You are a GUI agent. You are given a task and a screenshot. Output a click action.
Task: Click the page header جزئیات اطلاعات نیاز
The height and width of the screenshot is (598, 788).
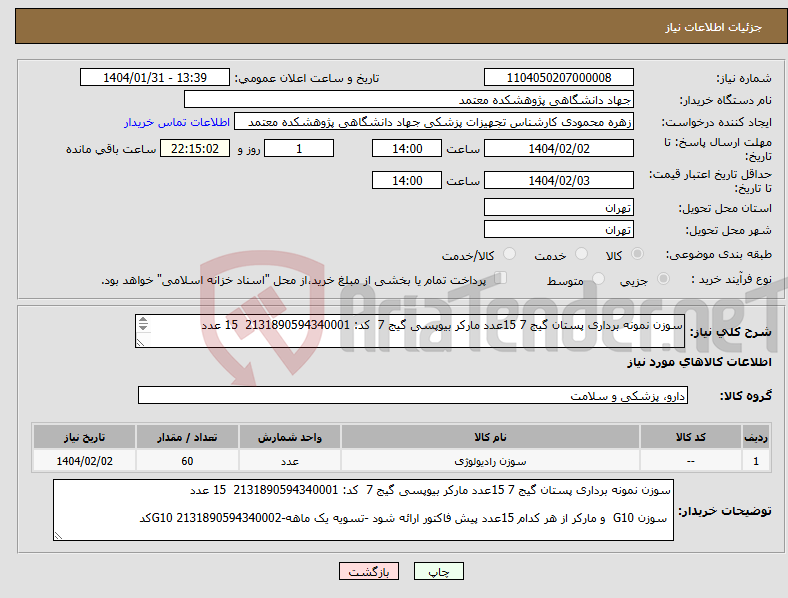(x=713, y=27)
